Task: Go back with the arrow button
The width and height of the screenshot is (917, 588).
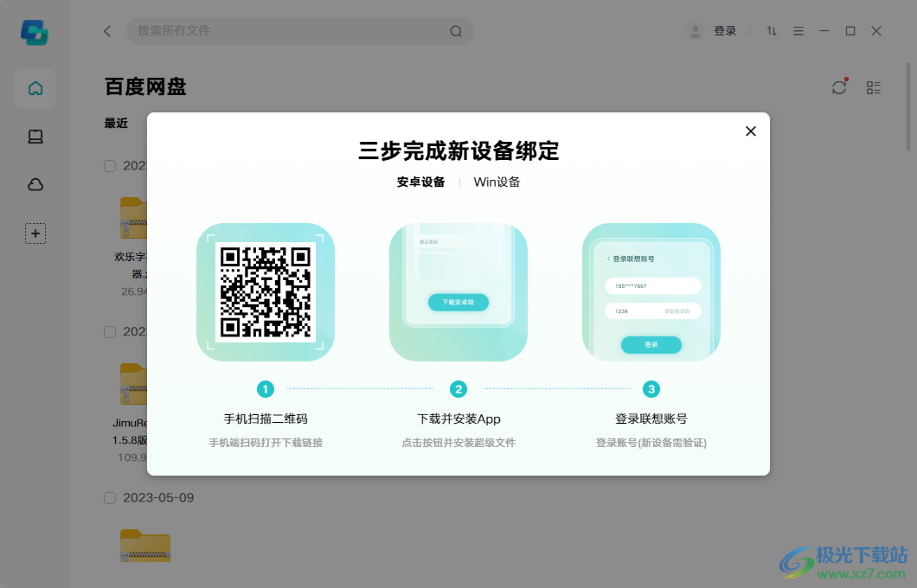Action: coord(107,31)
